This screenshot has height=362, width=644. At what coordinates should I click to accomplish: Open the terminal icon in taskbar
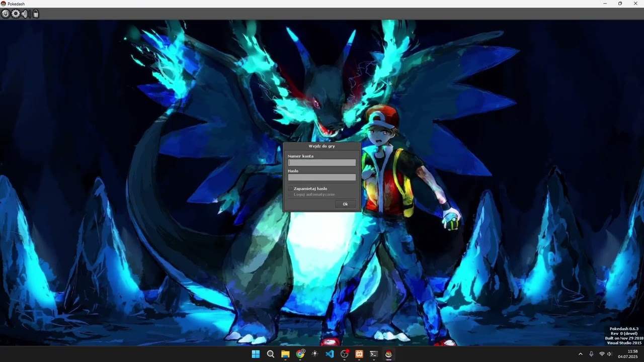(374, 354)
